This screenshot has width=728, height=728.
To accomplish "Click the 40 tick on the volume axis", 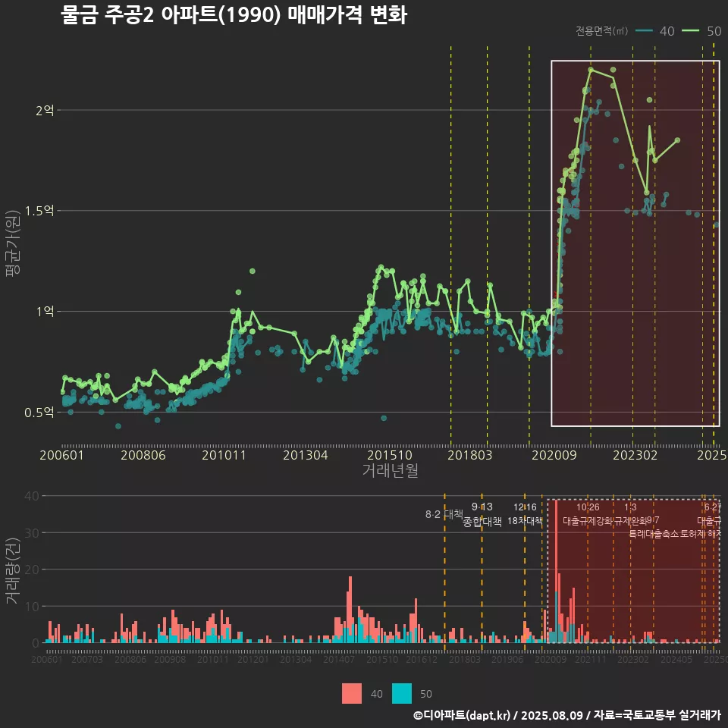I will click(32, 496).
